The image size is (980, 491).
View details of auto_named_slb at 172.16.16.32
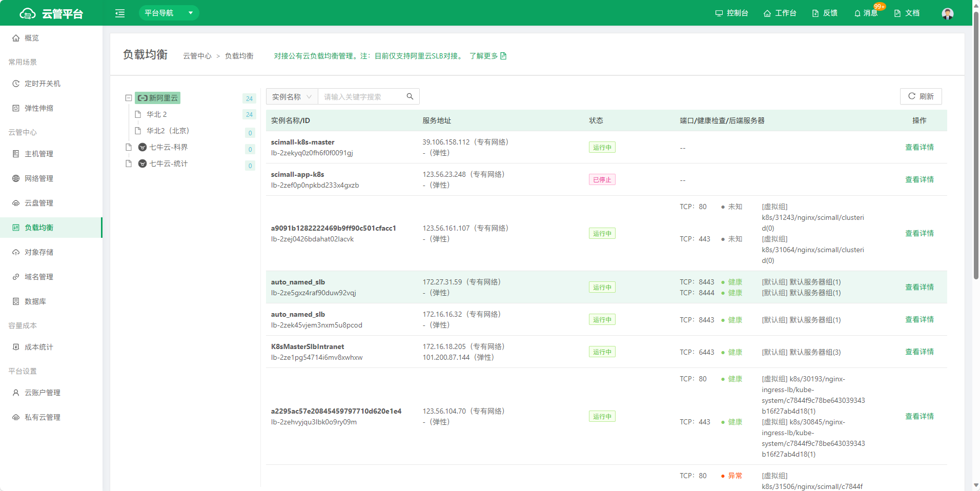pos(919,319)
